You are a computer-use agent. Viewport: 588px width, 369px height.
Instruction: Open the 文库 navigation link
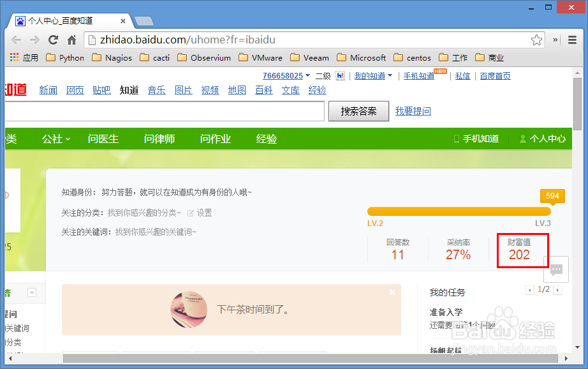coord(291,90)
